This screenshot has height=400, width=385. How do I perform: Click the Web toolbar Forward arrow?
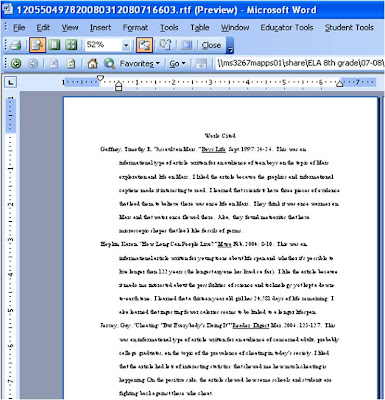click(33, 63)
